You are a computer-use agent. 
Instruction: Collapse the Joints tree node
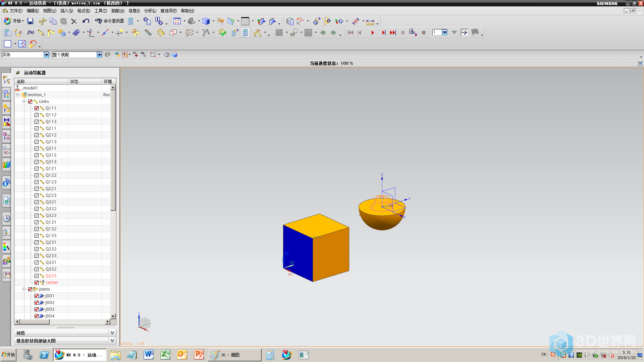(x=24, y=289)
